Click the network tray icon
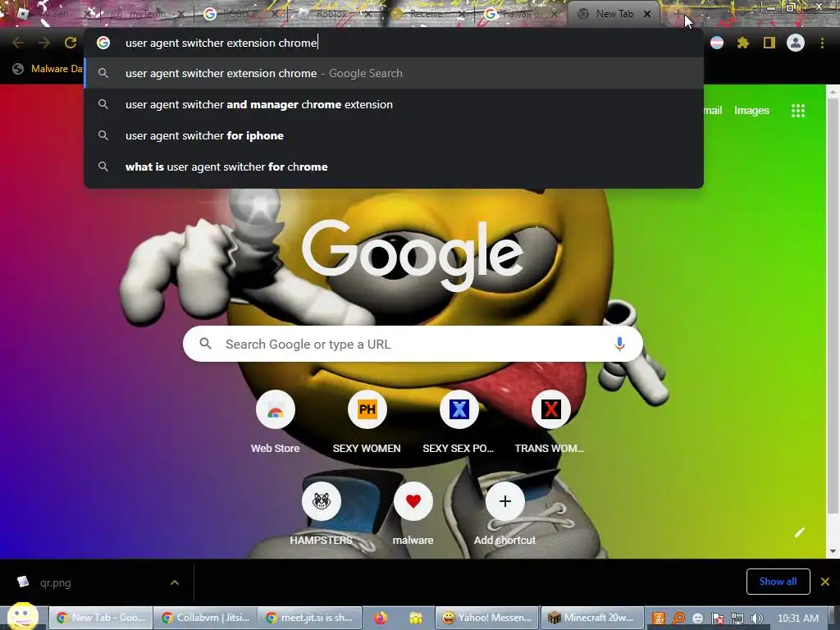The height and width of the screenshot is (630, 840). (x=737, y=619)
